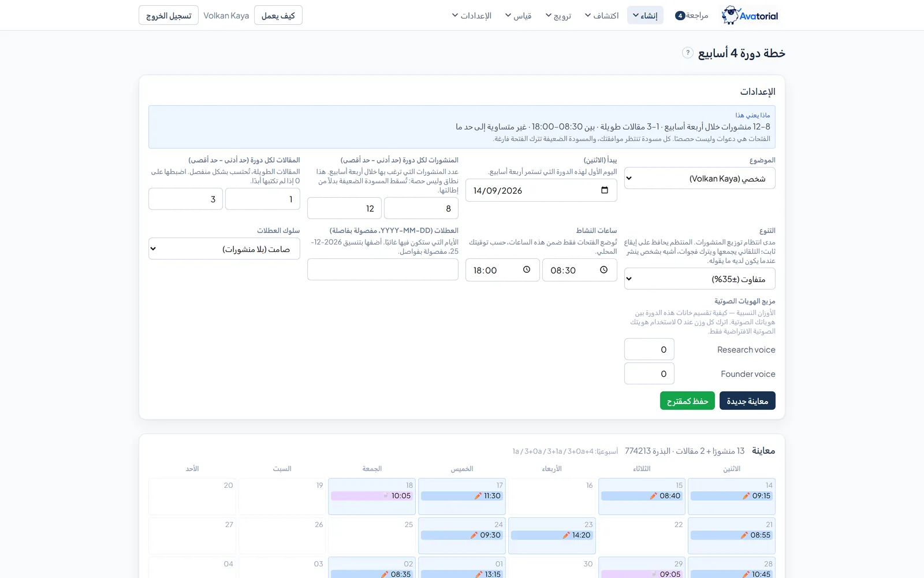The width and height of the screenshot is (924, 578).
Task: Click the كيف يعمل button
Action: 278,16
